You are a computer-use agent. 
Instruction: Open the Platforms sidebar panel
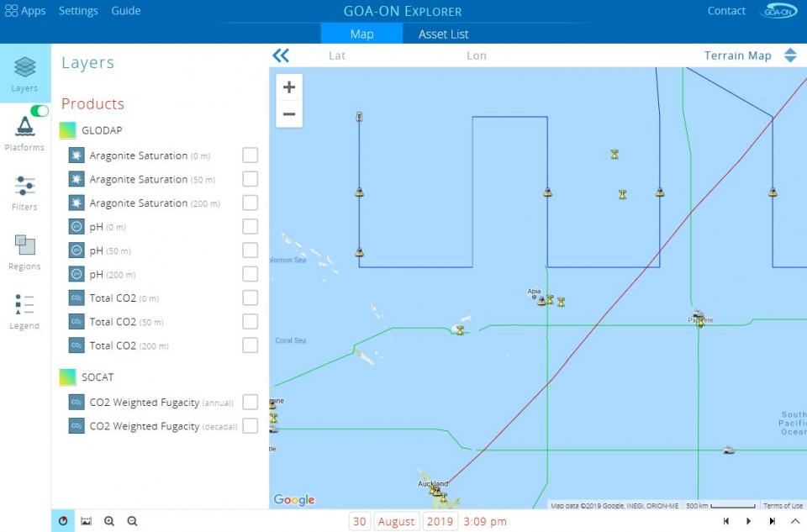point(24,133)
